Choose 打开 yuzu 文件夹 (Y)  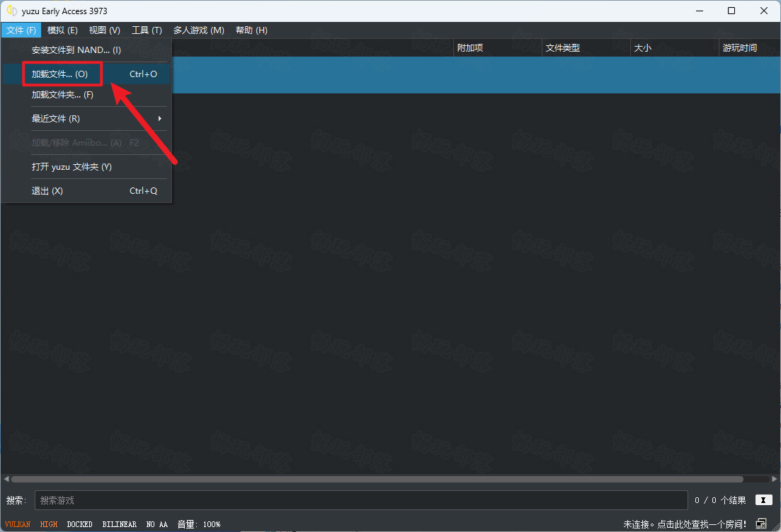[x=86, y=167]
